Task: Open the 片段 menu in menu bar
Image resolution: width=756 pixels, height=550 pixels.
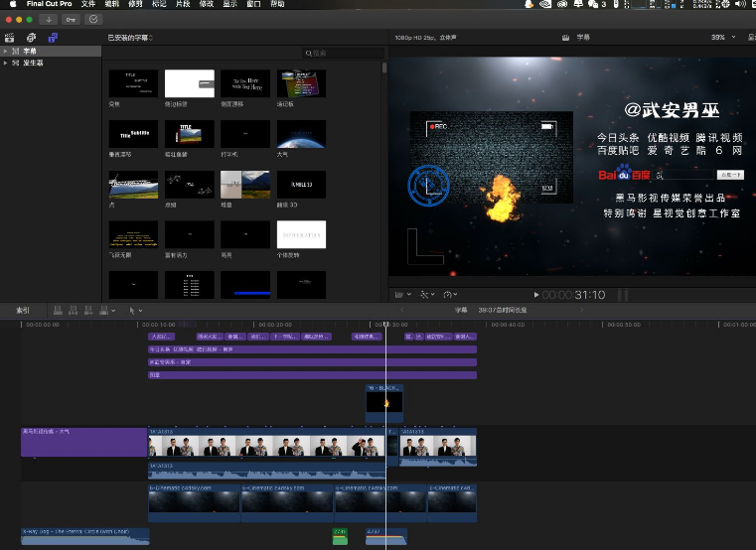Action: [x=182, y=4]
